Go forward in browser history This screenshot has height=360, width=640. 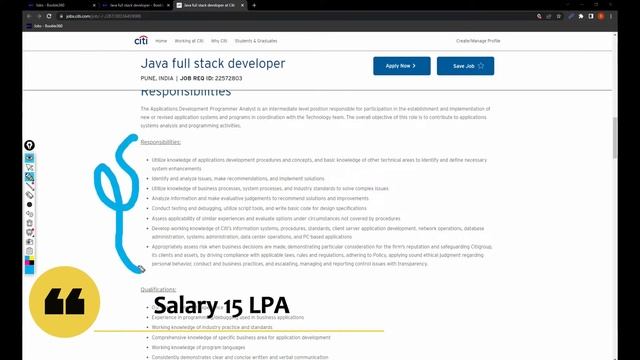pyautogui.click(x=39, y=16)
